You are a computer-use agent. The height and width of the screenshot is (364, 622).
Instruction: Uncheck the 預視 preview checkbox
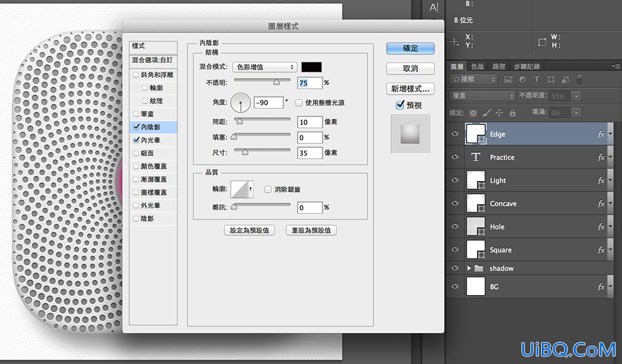coord(400,105)
